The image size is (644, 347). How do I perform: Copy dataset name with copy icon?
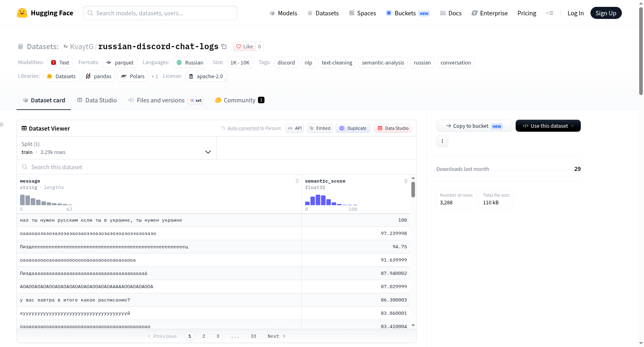(224, 47)
